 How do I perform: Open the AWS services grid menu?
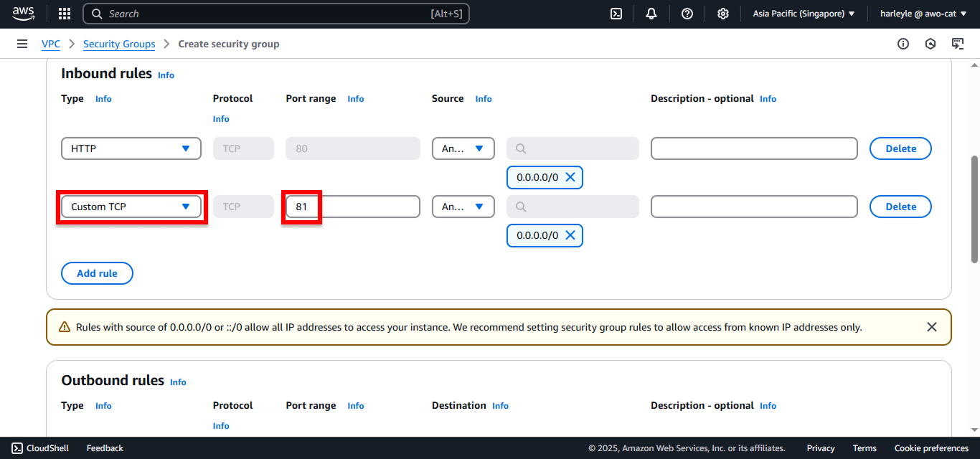65,14
